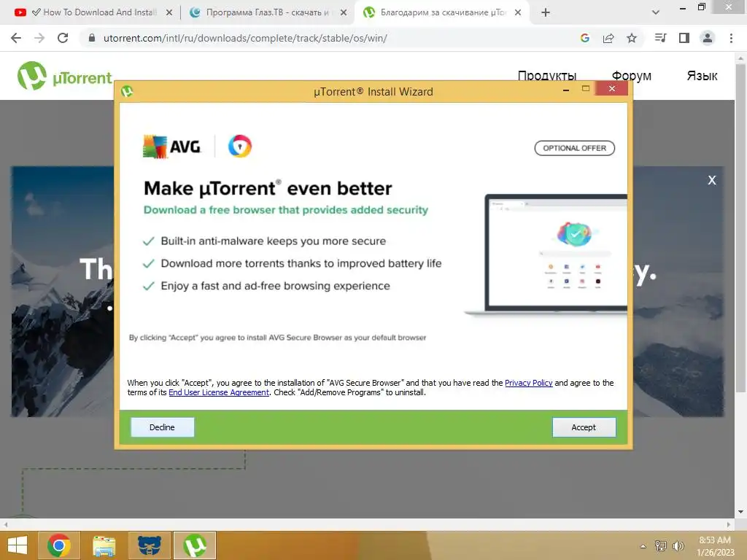The width and height of the screenshot is (747, 560).
Task: Click the µTorrent installer taskbar icon
Action: tap(195, 545)
